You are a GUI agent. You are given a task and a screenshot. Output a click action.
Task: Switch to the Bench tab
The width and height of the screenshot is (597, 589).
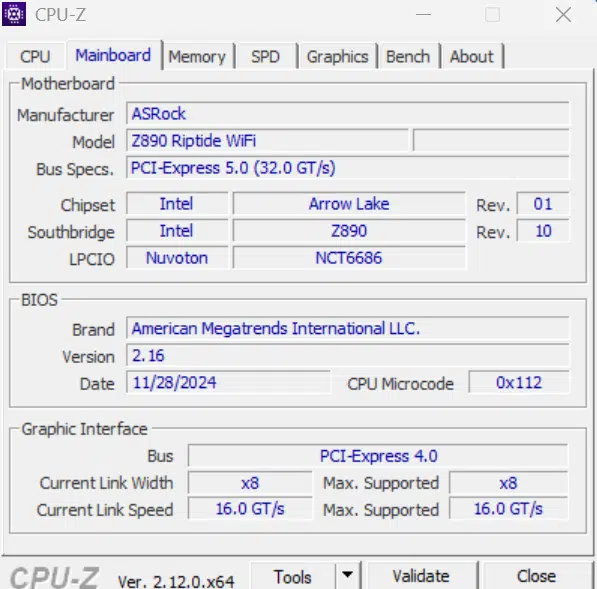tap(408, 57)
